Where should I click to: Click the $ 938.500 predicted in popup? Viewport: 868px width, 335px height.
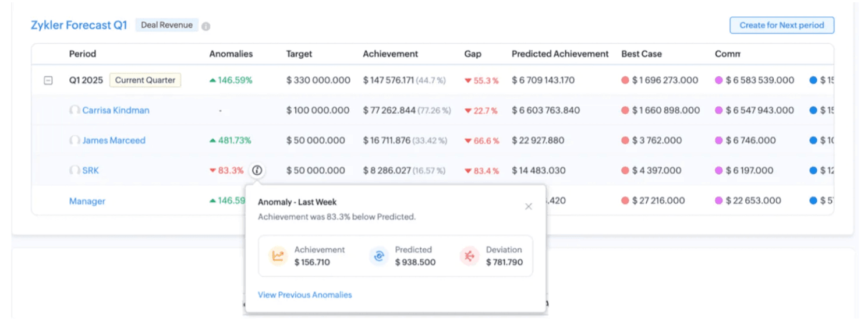click(415, 262)
